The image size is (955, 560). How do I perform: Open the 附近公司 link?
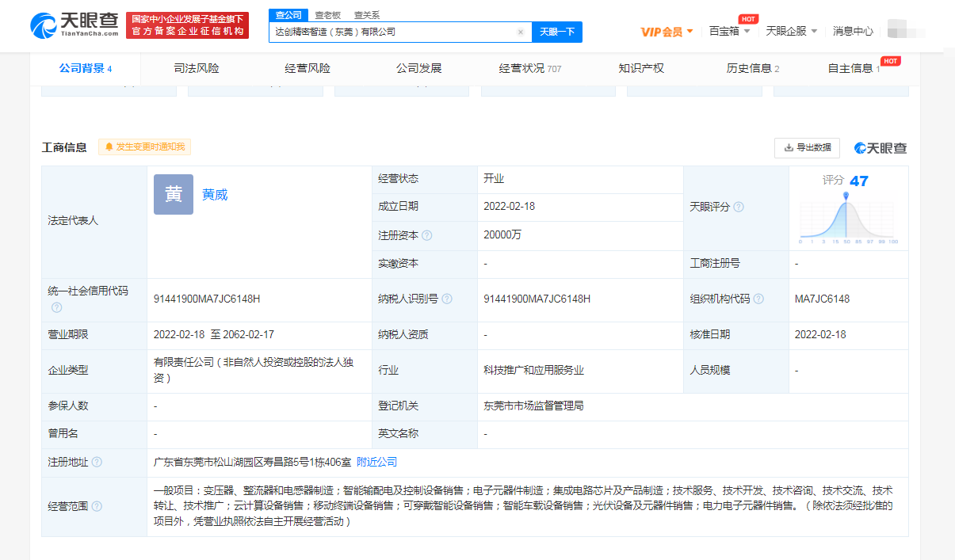pos(376,462)
